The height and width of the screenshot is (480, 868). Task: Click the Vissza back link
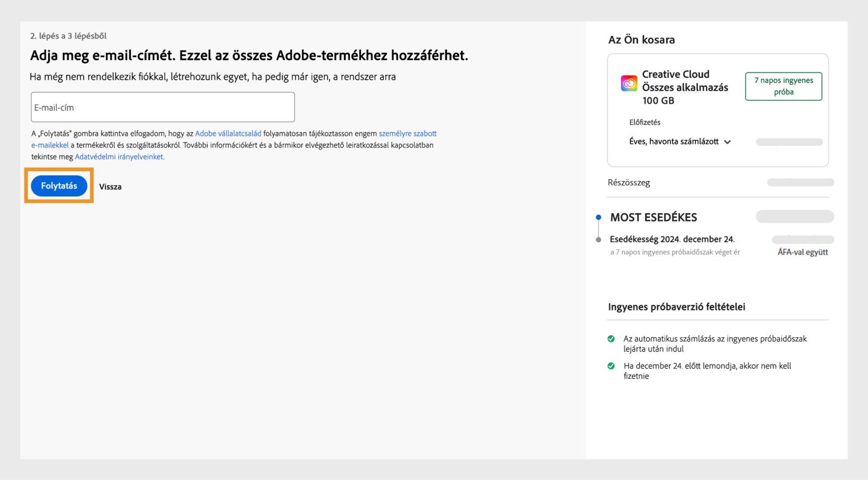click(110, 187)
